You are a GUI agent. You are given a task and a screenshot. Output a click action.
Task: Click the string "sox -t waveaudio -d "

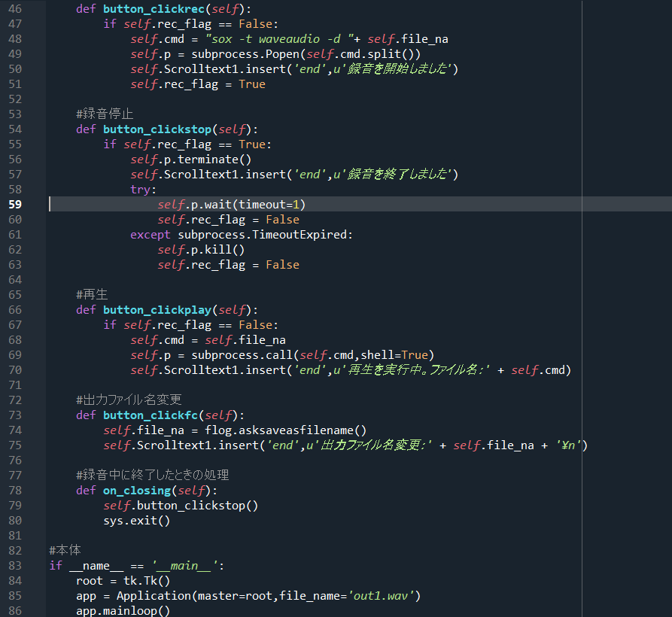[x=280, y=39]
